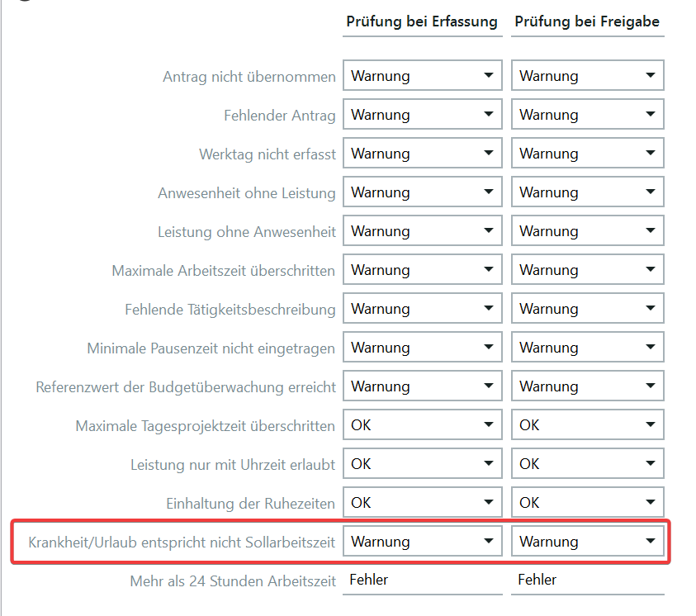
Task: Click Freigabe Fehler field for 24 Stunden Arbeitszeit
Action: 587,580
